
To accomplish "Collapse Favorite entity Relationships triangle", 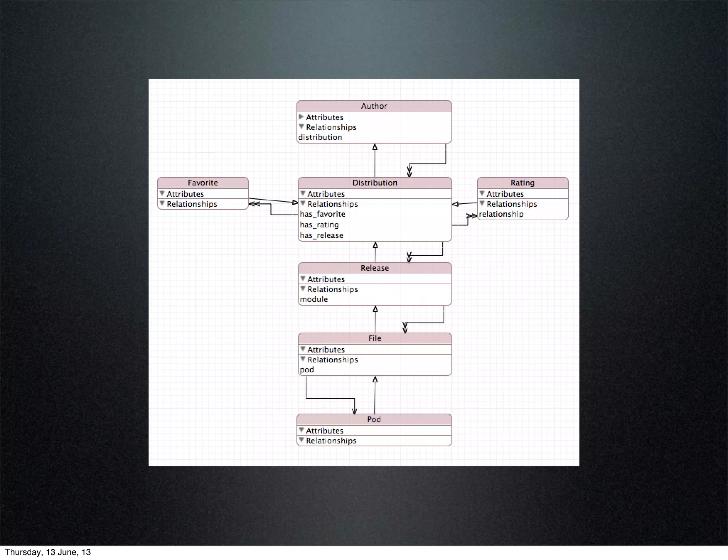I will (162, 204).
